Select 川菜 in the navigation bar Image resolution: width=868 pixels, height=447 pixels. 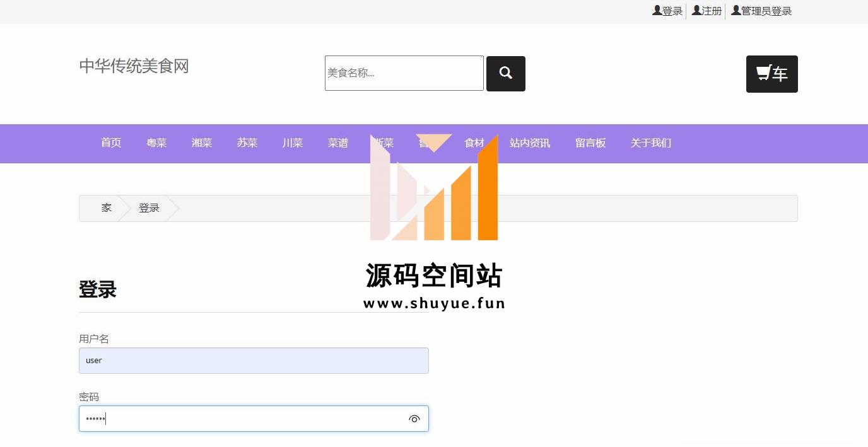[x=293, y=143]
